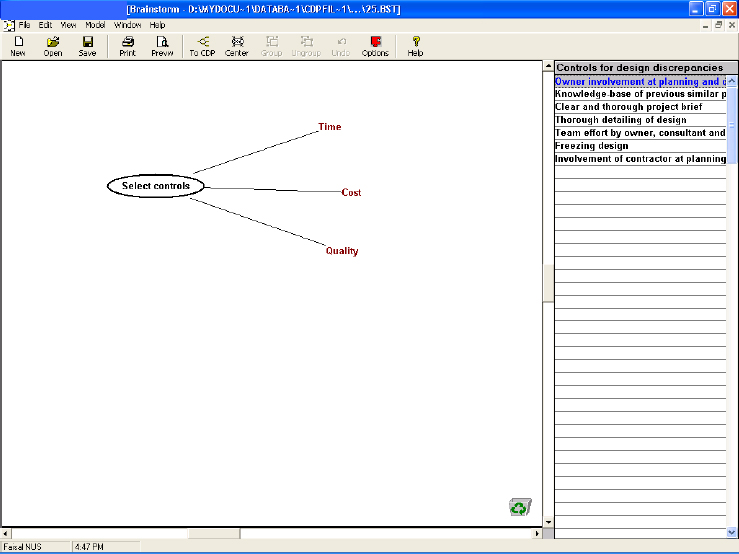739x554 pixels.
Task: Click the canvas horizontal scrollbar thumb
Action: pos(214,533)
